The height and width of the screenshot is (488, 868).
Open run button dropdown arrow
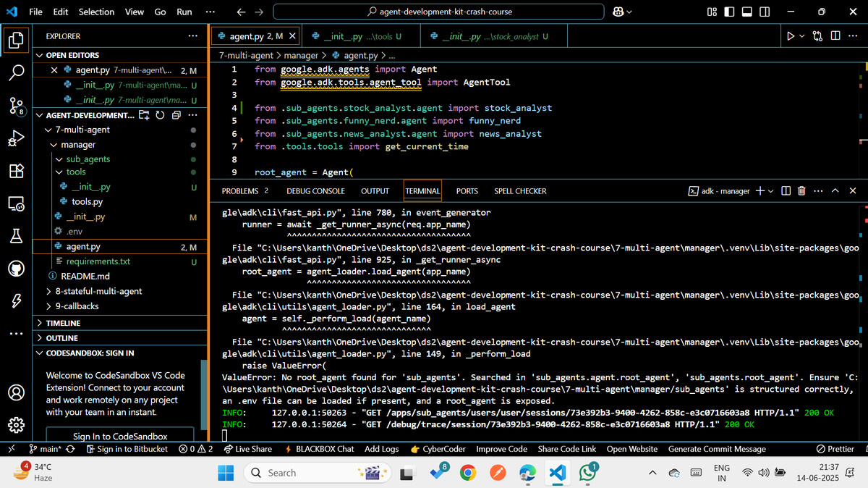pyautogui.click(x=801, y=36)
